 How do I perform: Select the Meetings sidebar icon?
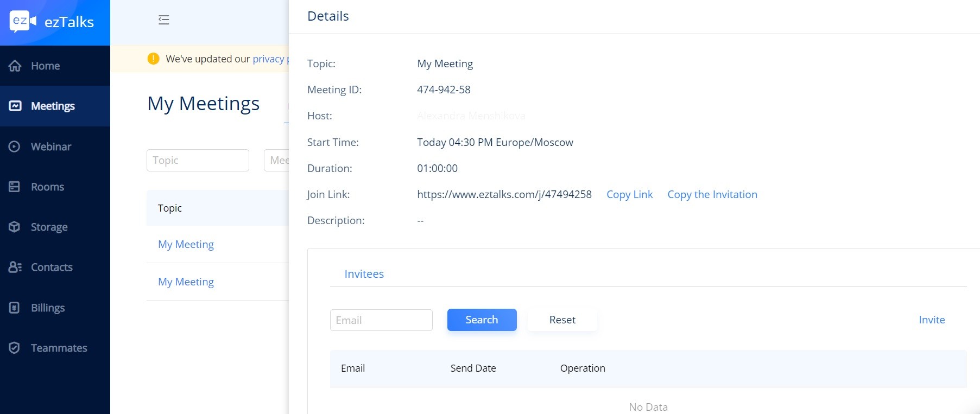point(15,106)
